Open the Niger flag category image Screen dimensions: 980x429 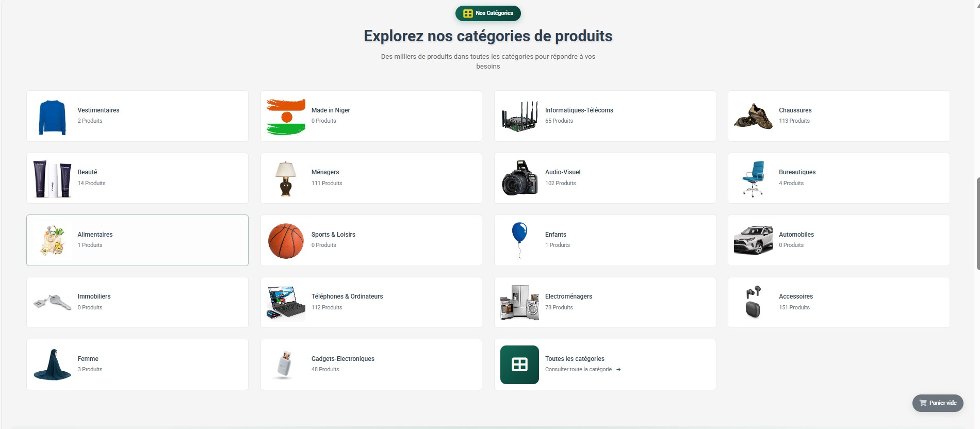pyautogui.click(x=286, y=117)
